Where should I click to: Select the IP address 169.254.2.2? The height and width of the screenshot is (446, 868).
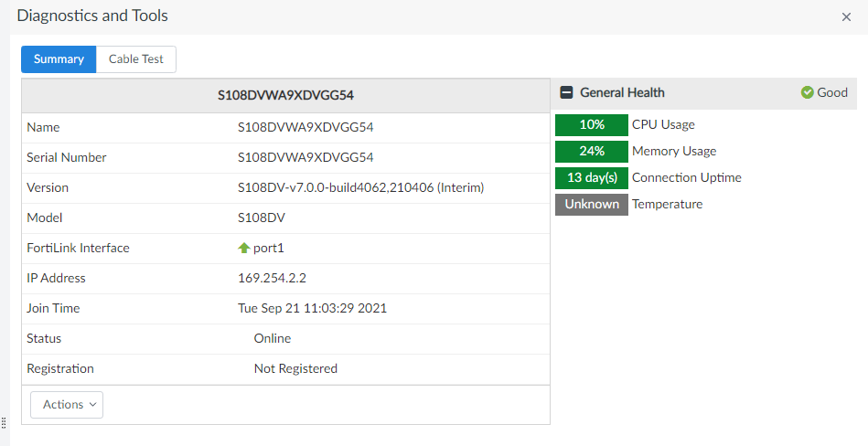[x=272, y=278]
